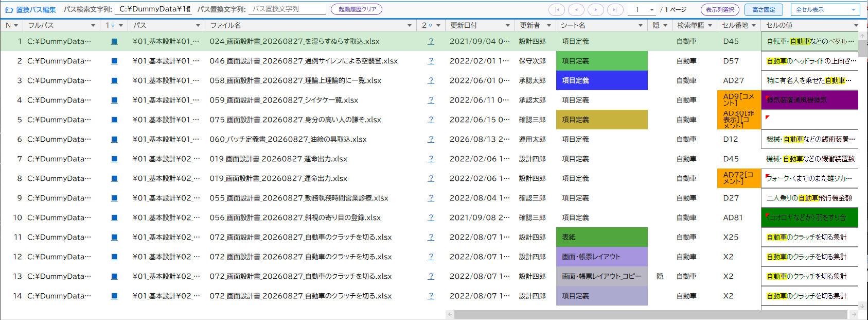The image size is (868, 320).
Task: Select file 024_画面設計書_20260827_を湿らすぬらす取込.xlsx
Action: (294, 41)
